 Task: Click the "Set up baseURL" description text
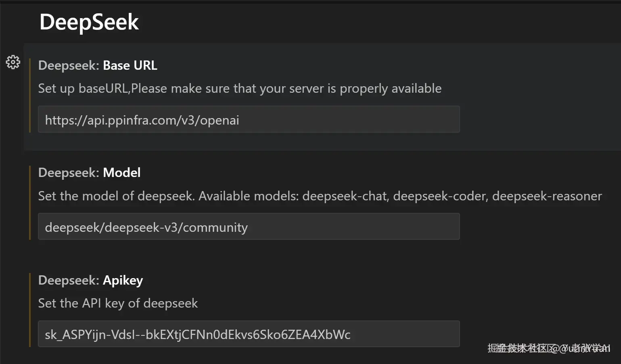[x=240, y=88]
